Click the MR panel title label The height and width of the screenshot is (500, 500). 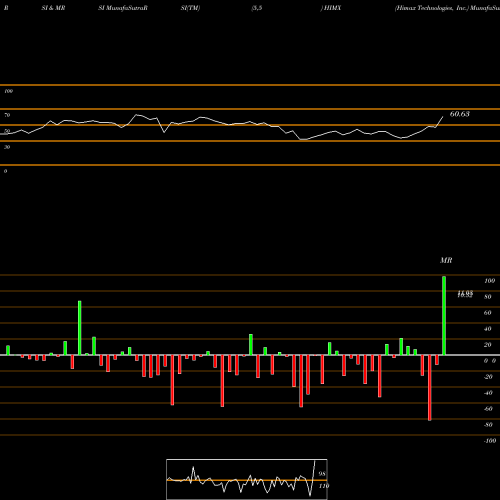coord(446,260)
